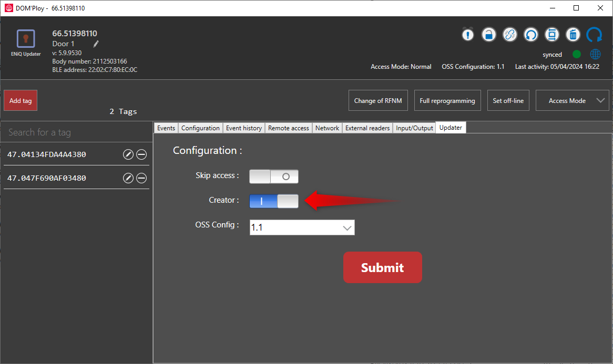The image size is (613, 364).
Task: Open the Event history tab
Action: pyautogui.click(x=244, y=128)
